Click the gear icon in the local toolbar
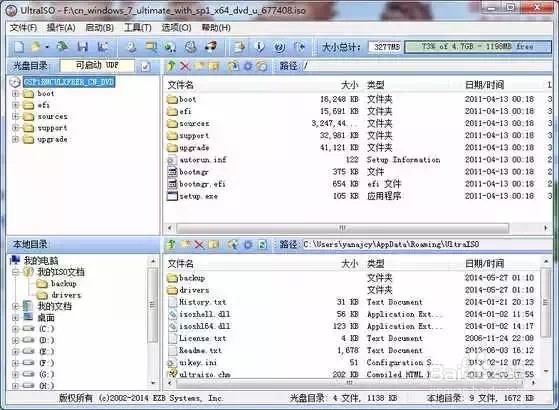The height and width of the screenshot is (410, 559). (248, 244)
